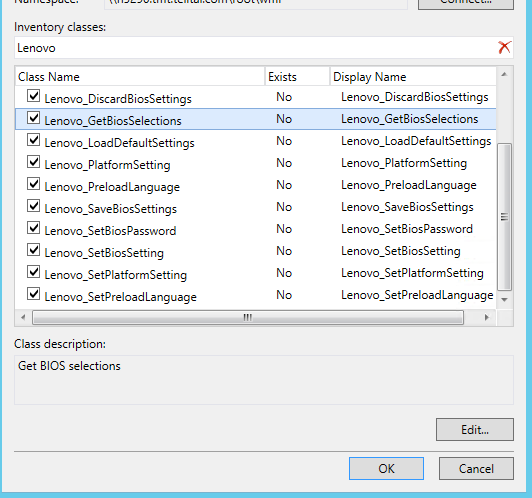532x498 pixels.
Task: Toggle the Lenovo_PlatformSetting checkbox
Action: tap(34, 162)
